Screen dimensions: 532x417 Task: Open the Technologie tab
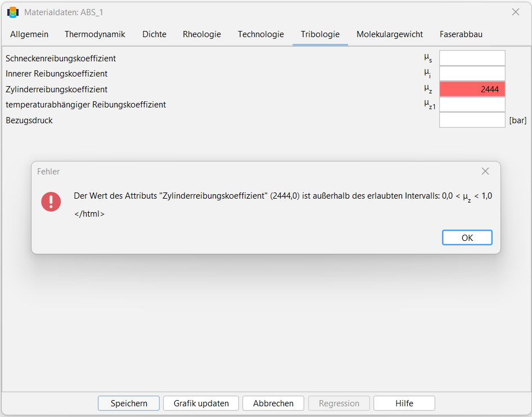click(x=261, y=34)
